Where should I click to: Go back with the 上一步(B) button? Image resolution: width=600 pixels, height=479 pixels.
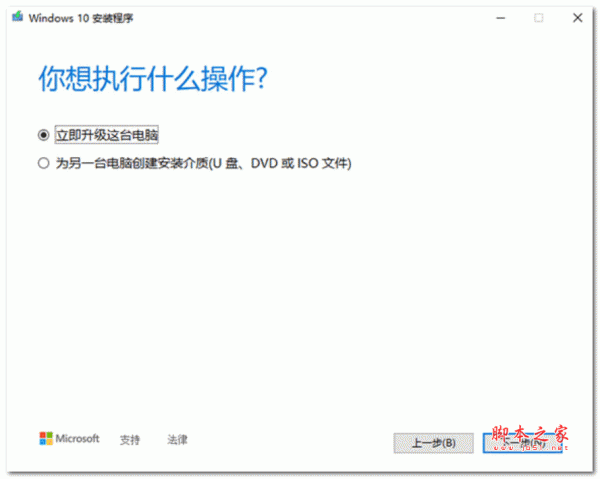434,443
